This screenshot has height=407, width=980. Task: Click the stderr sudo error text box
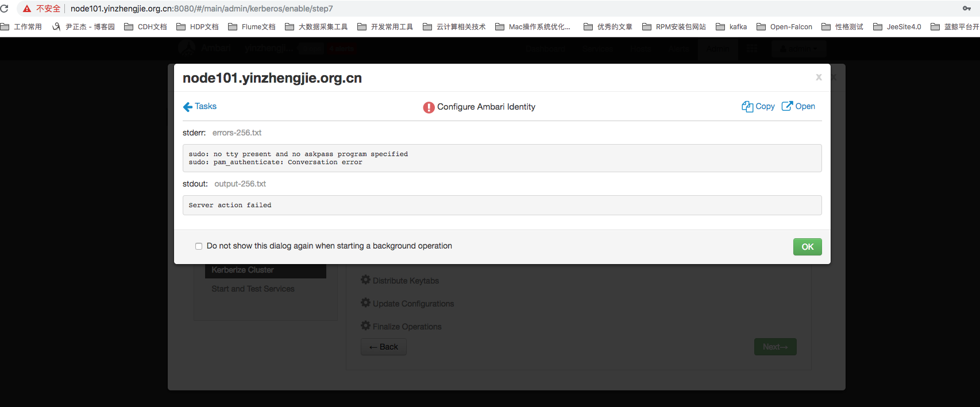click(x=502, y=158)
